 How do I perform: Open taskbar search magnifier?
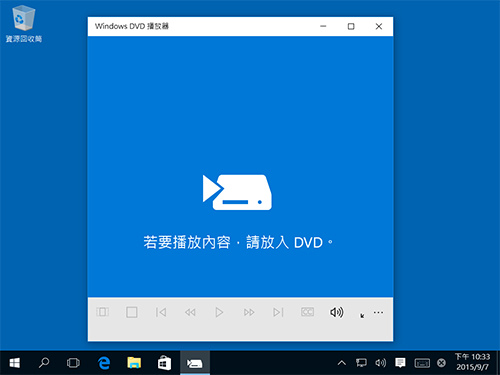pyautogui.click(x=44, y=363)
